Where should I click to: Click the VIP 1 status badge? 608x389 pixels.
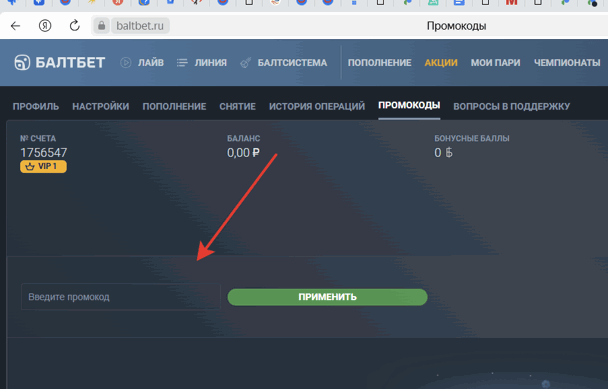click(43, 166)
